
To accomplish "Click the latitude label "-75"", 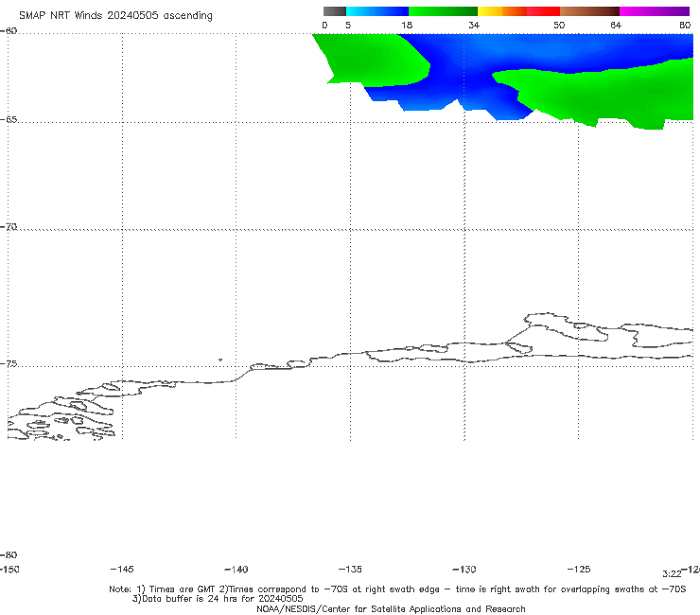I will point(9,364).
